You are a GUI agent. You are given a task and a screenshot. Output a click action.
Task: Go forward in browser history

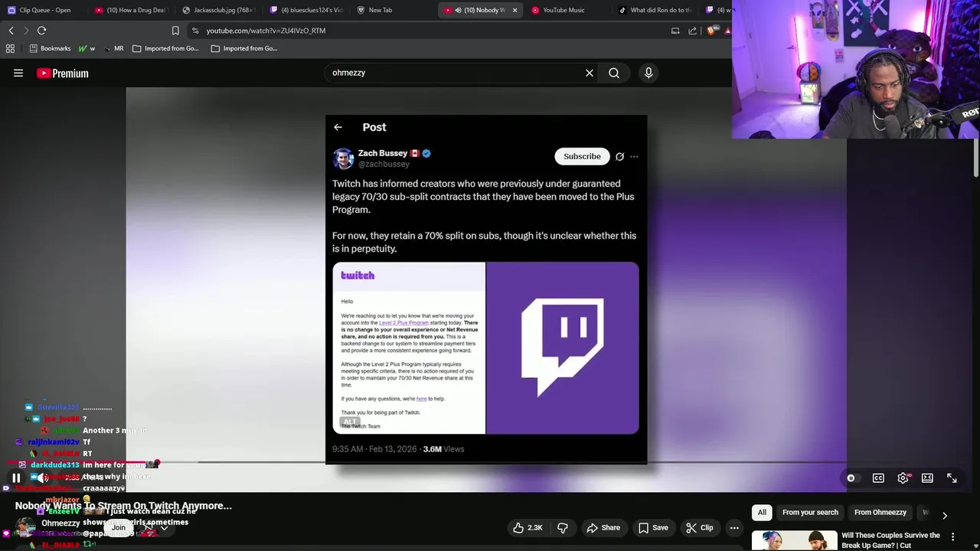26,31
